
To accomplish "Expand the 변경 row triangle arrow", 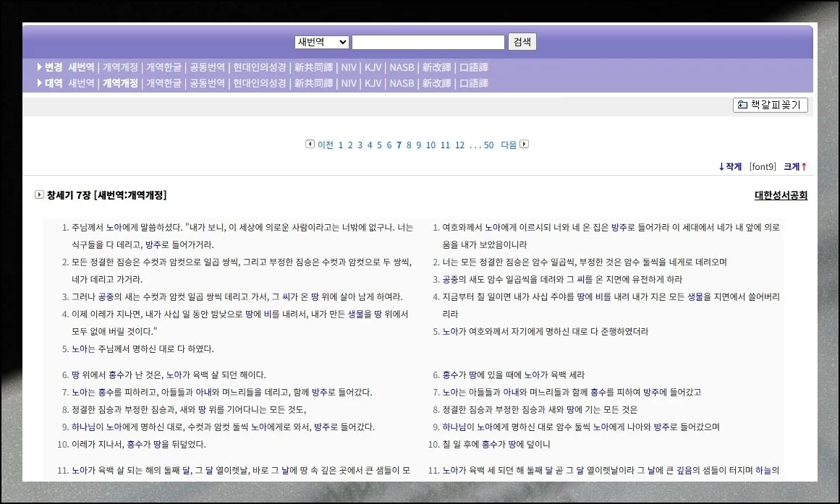I will pyautogui.click(x=39, y=67).
